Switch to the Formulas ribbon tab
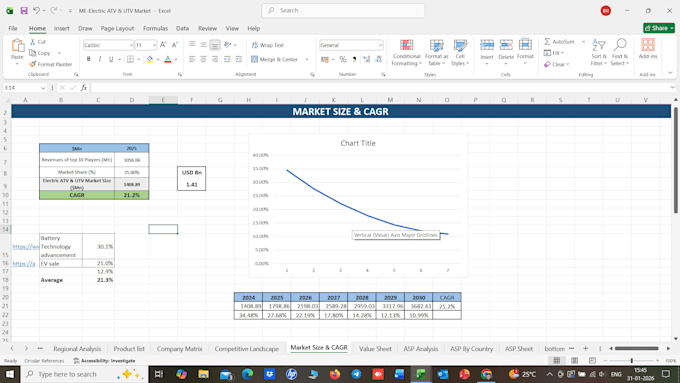The width and height of the screenshot is (680, 383). pos(155,28)
